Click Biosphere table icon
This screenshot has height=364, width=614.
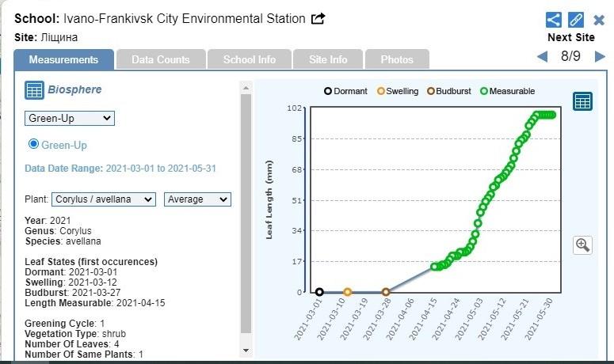point(34,90)
